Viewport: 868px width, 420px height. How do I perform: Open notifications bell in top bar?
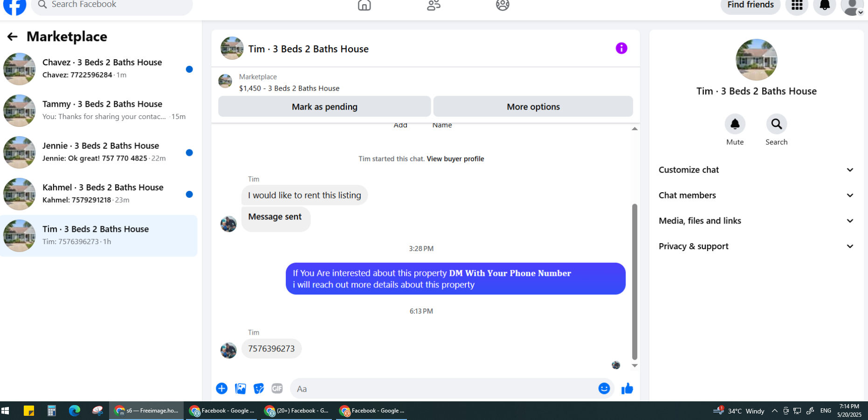824,6
